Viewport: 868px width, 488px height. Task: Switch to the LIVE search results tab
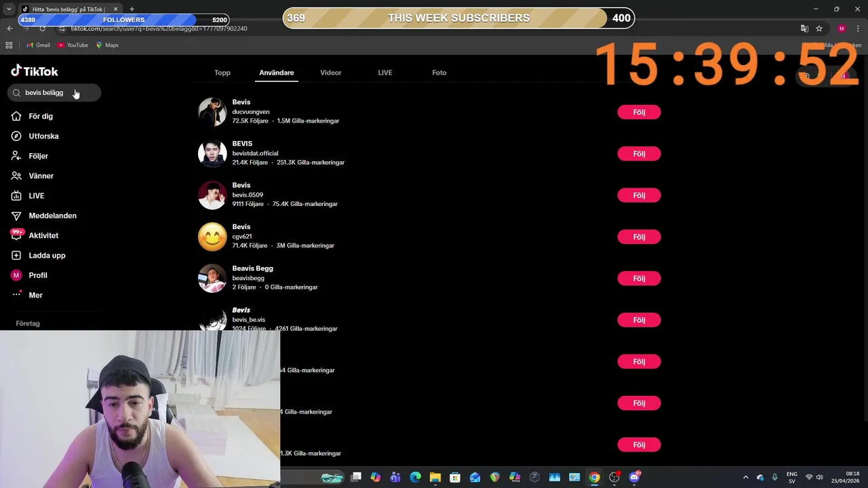(385, 73)
